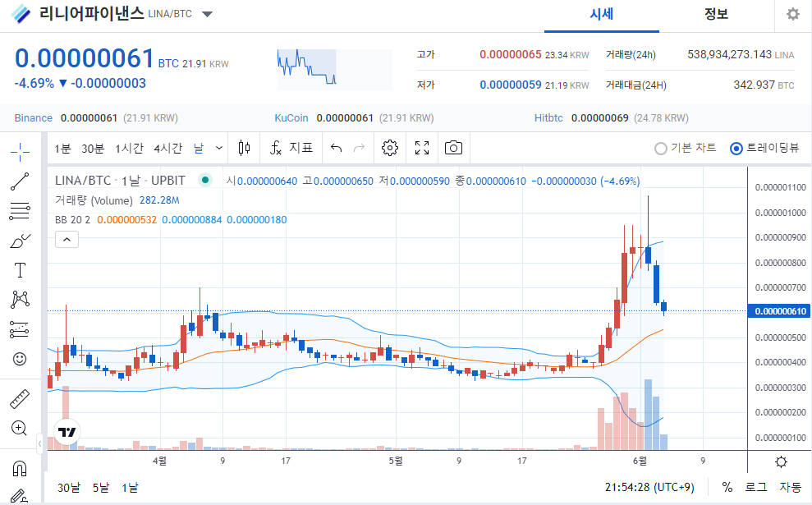Select the 4시간 interval

pos(167,149)
